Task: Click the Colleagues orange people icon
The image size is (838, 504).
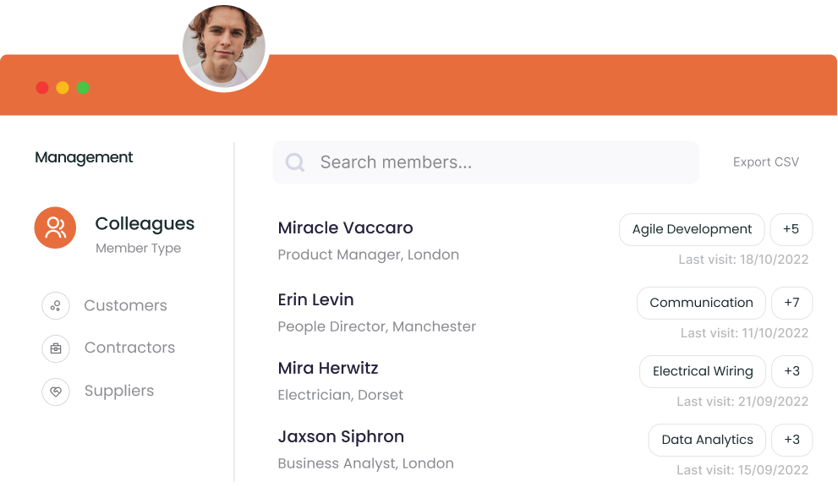Action: pyautogui.click(x=55, y=227)
